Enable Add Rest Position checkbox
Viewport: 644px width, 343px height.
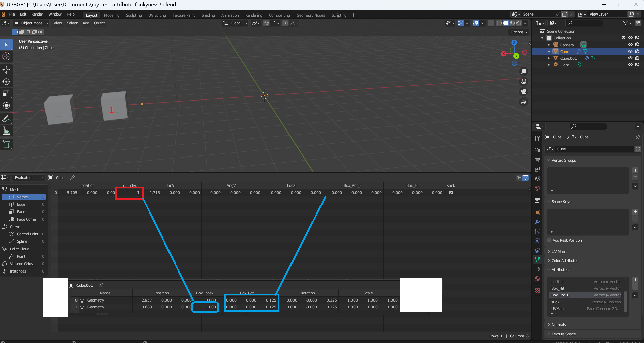[549, 240]
